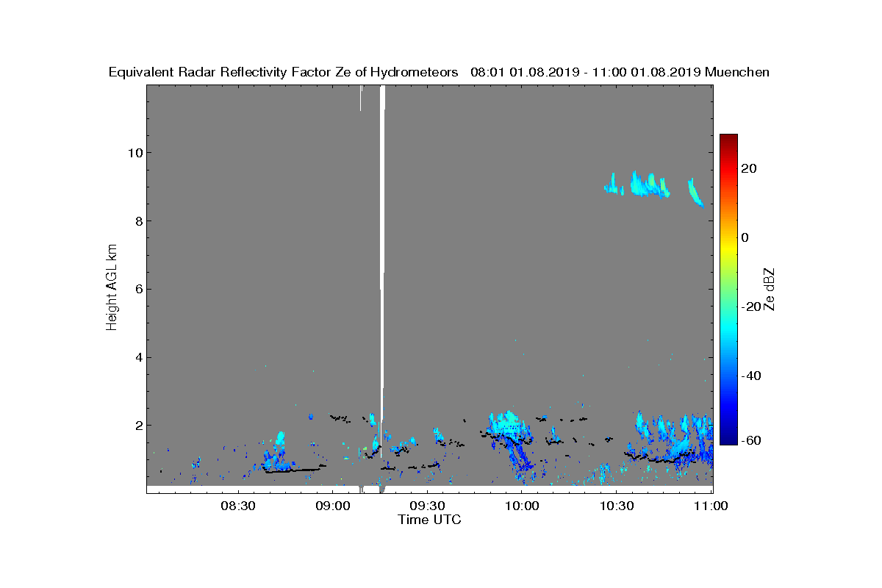Click the 08:30 time tick label
Viewport: 882px width, 588px height.
pyautogui.click(x=237, y=506)
